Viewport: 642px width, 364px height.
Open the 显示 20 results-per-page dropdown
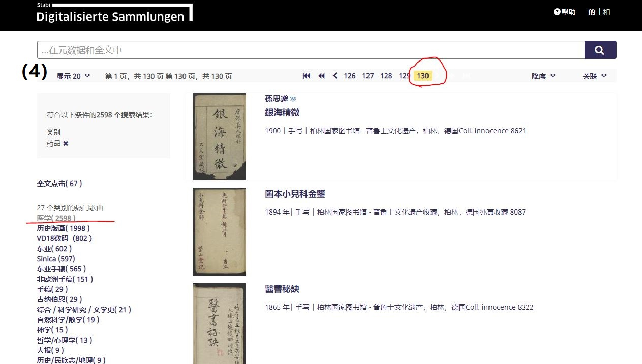pos(73,76)
